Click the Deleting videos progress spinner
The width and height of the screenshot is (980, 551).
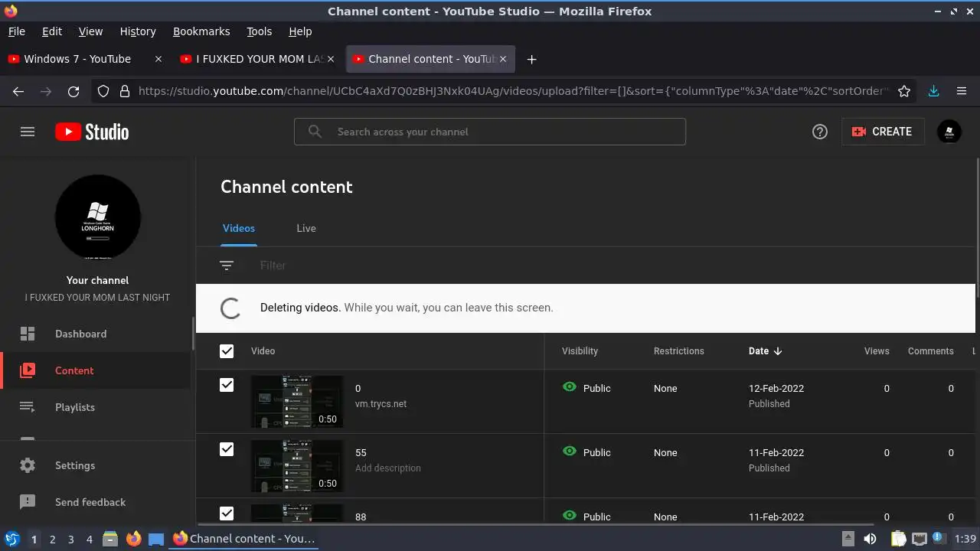230,308
